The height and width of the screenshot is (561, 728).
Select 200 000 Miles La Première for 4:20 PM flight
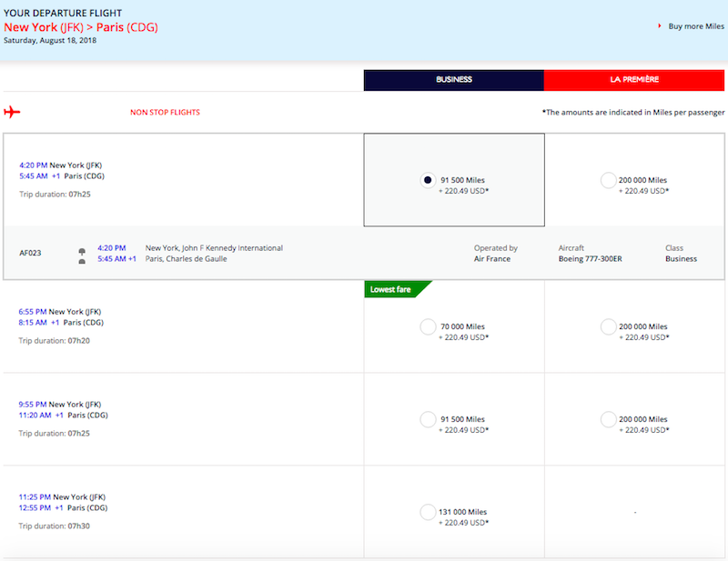pos(608,180)
